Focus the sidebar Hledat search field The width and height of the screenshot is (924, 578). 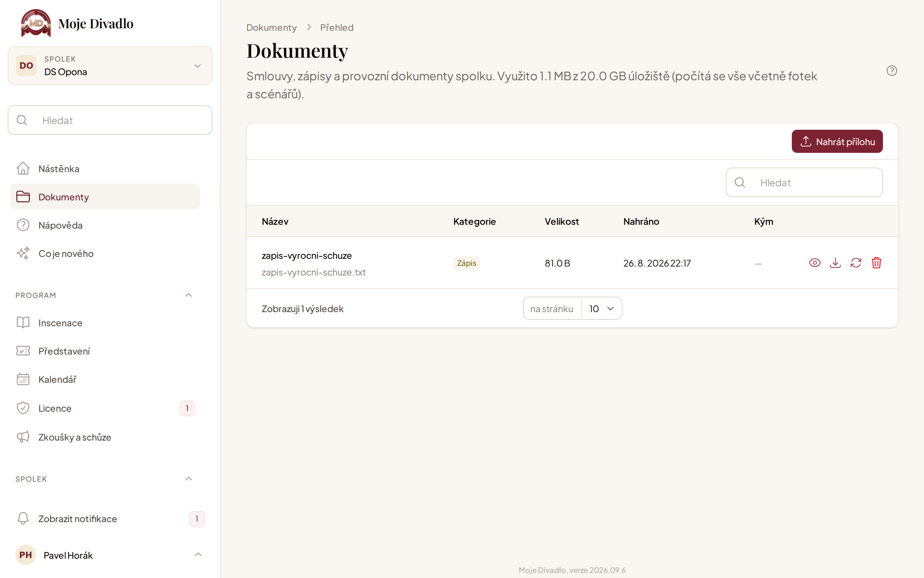[110, 120]
